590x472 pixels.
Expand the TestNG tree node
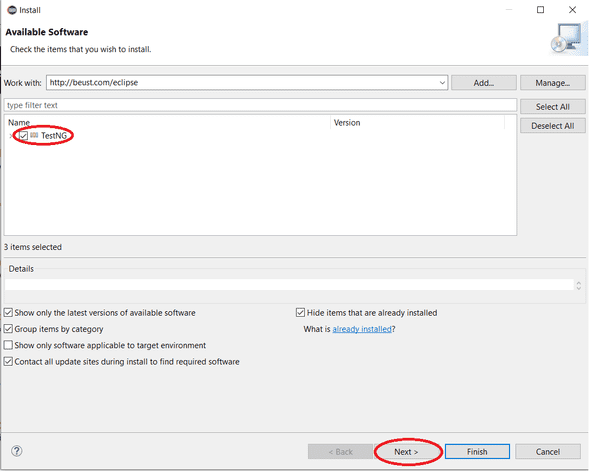(x=11, y=136)
